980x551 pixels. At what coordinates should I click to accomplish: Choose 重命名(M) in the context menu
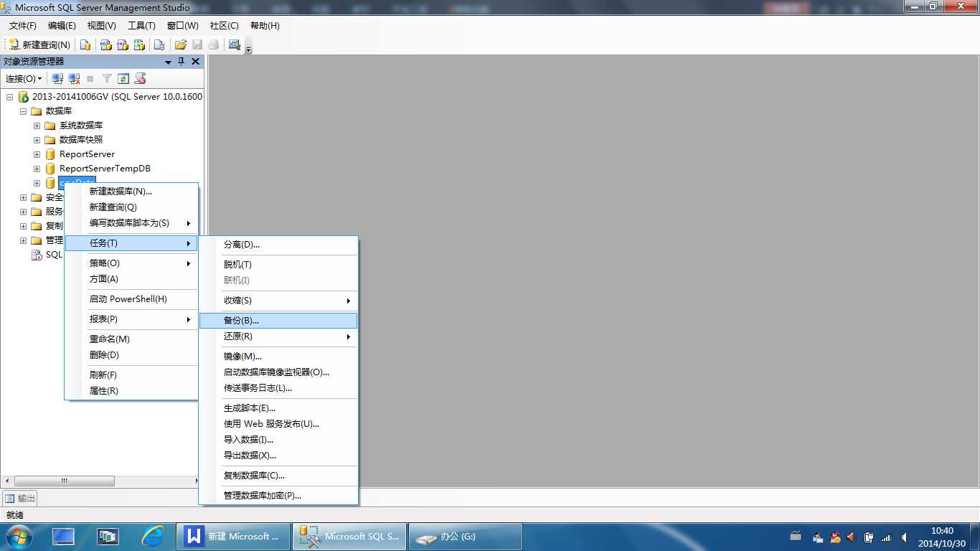point(131,339)
